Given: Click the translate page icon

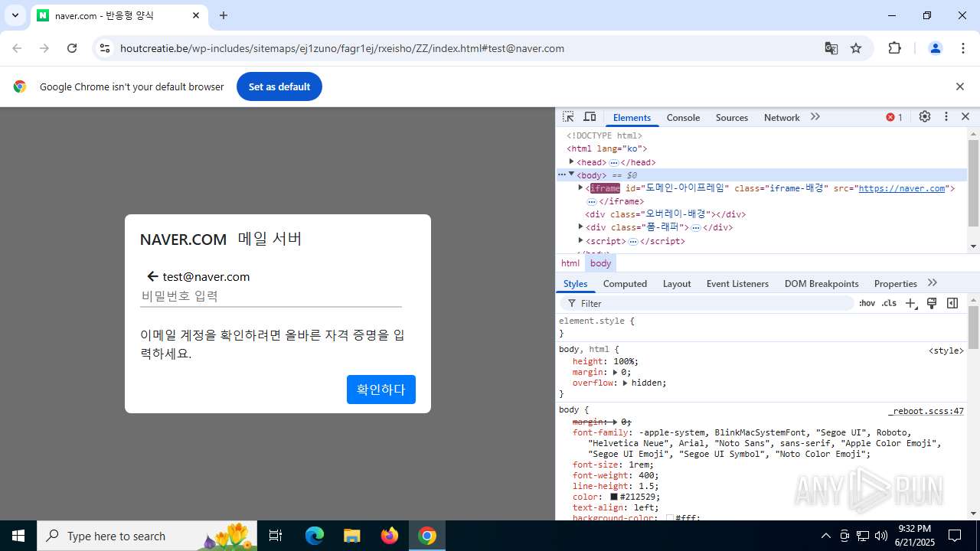Looking at the screenshot, I should [x=831, y=48].
